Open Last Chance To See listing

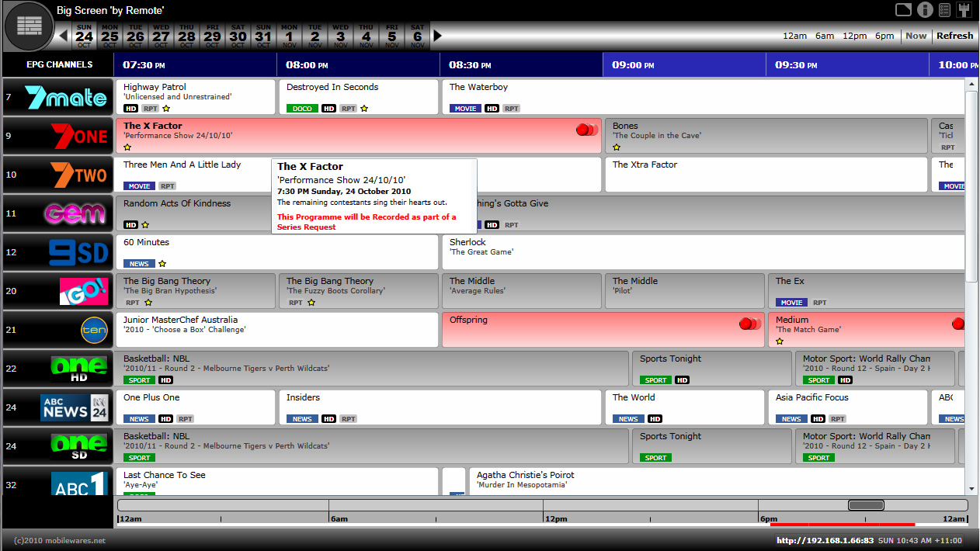pyautogui.click(x=277, y=481)
